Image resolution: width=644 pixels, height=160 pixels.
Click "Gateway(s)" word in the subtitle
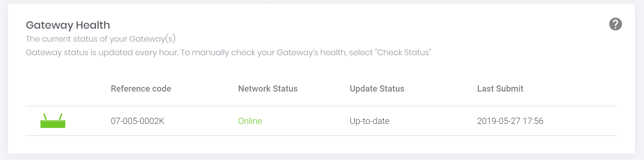click(152, 39)
